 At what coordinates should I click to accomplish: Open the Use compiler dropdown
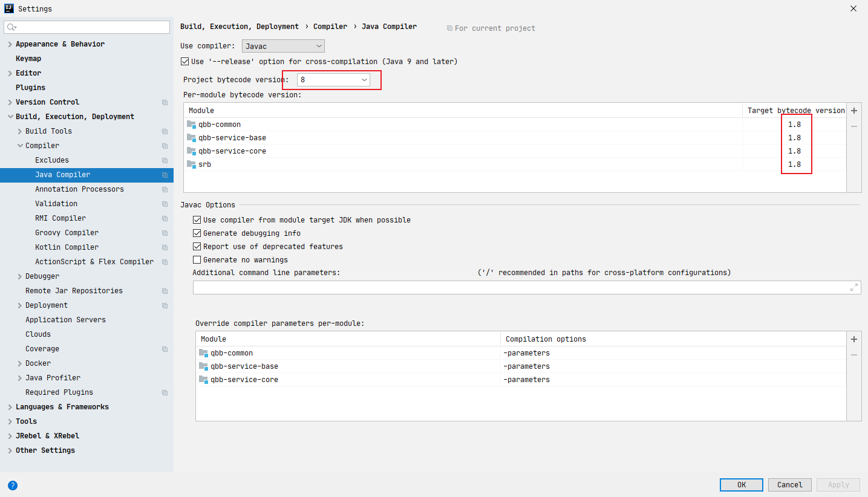[x=283, y=46]
